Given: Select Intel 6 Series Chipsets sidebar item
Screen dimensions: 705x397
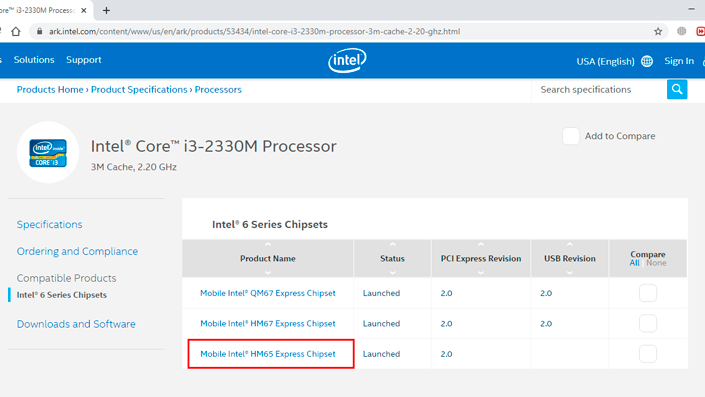Looking at the screenshot, I should (62, 295).
